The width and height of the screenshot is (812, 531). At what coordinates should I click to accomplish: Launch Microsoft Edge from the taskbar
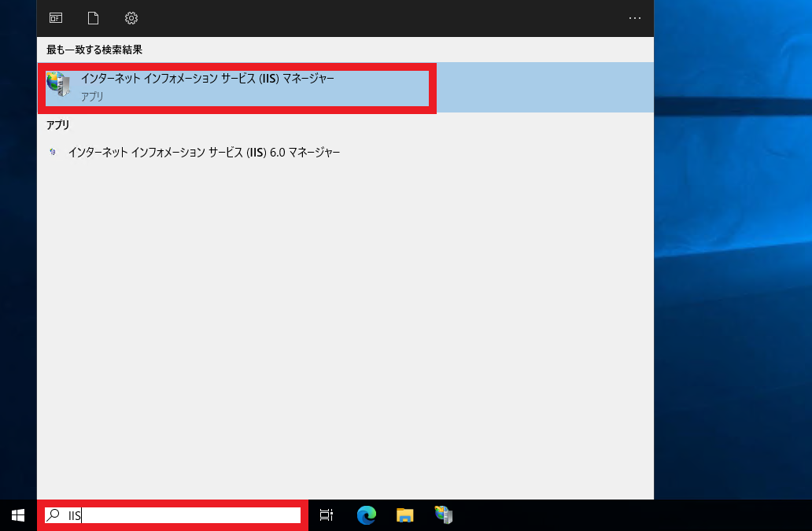pos(366,515)
